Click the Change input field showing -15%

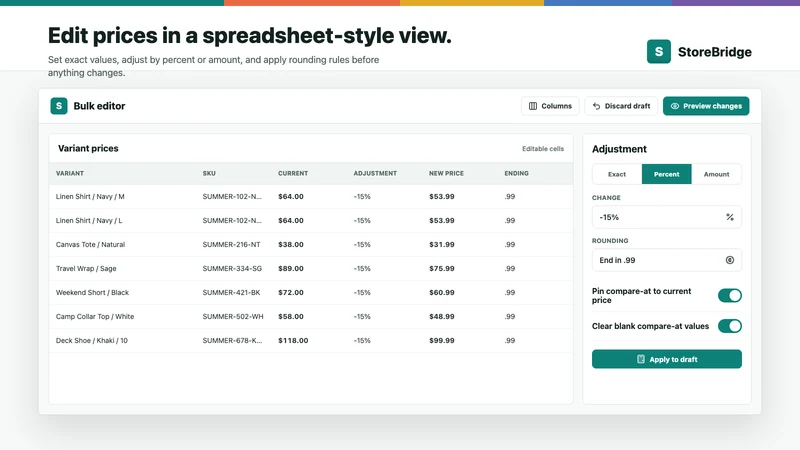666,217
